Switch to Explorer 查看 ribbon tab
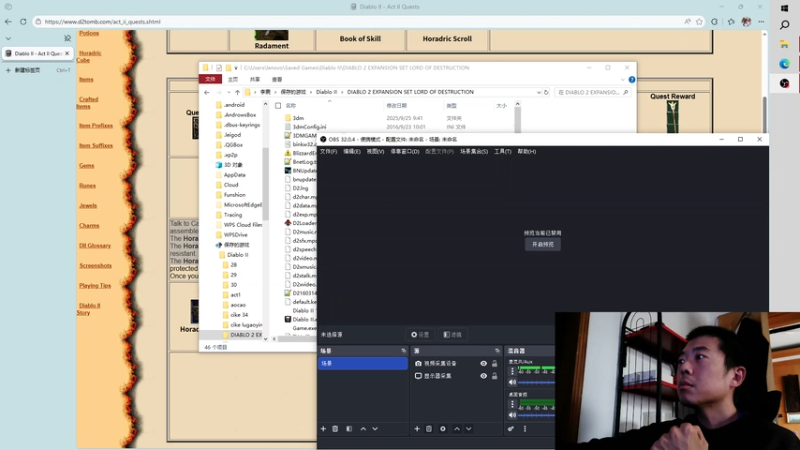The image size is (800, 450). pyautogui.click(x=277, y=80)
